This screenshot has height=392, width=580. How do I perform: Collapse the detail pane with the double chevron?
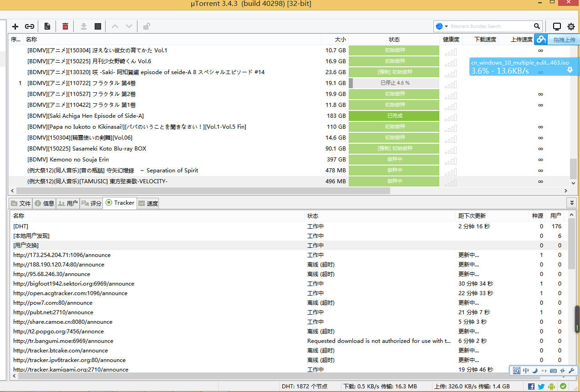pyautogui.click(x=572, y=203)
